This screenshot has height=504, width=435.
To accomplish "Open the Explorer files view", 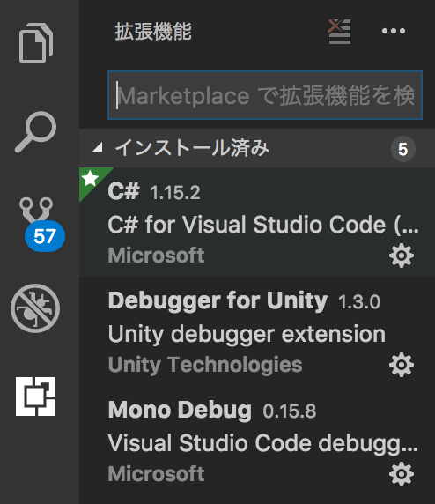I will [x=36, y=43].
